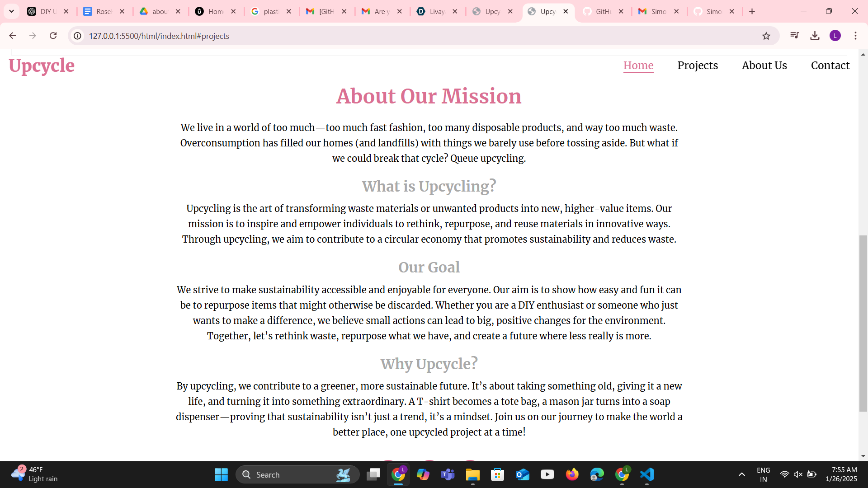
Task: Bookmark this page with the star icon
Action: (766, 36)
